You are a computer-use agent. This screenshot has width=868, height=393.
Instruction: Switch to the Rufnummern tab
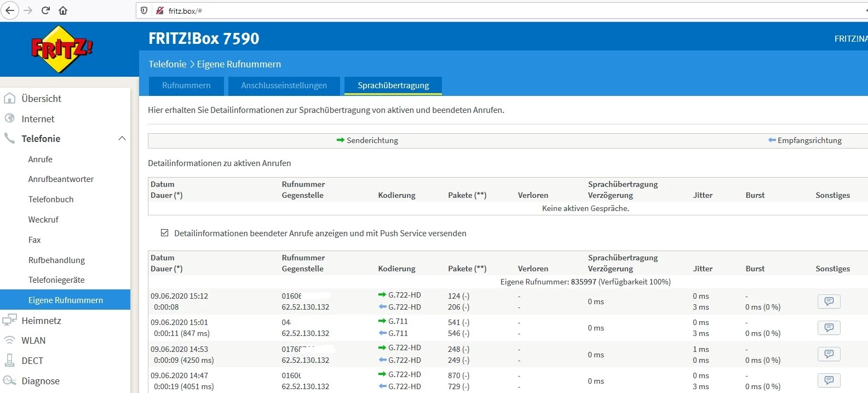click(186, 86)
